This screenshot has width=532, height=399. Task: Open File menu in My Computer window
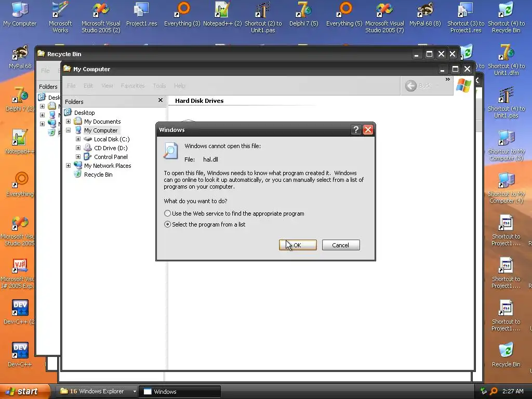coord(71,86)
